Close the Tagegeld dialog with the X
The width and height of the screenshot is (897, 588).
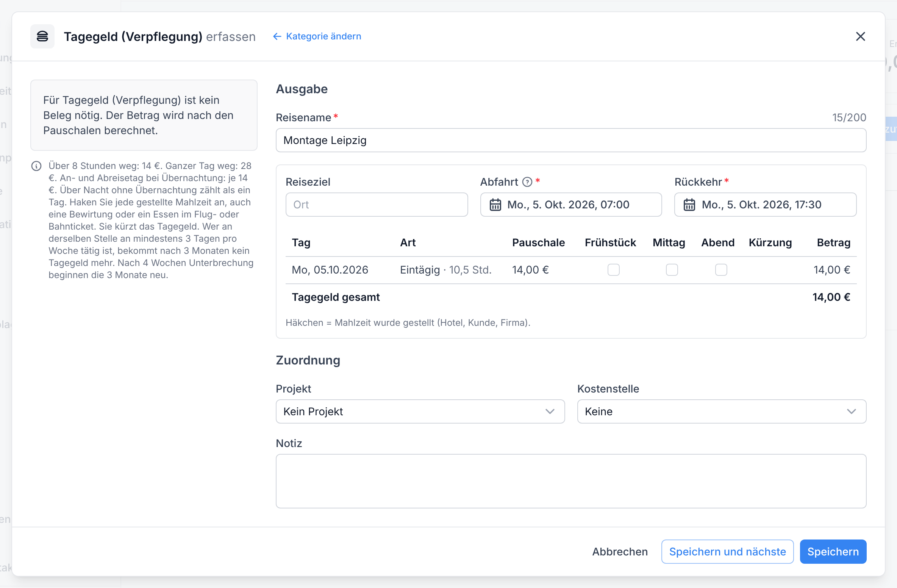coord(861,36)
